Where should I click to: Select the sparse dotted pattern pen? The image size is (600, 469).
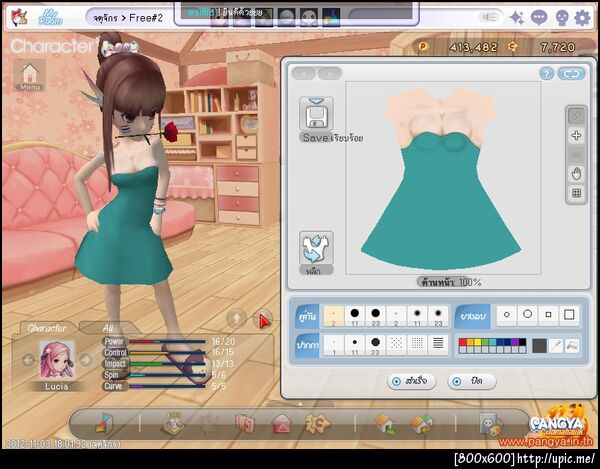[396, 345]
